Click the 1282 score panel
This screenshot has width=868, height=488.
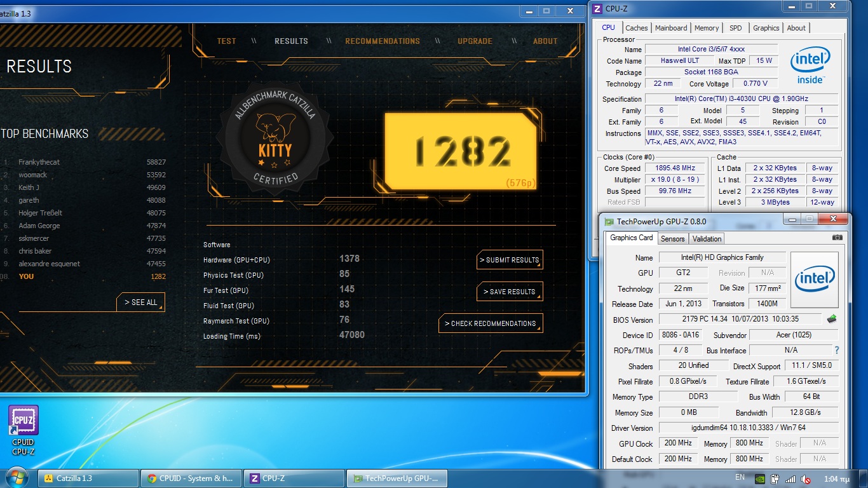[x=462, y=151]
